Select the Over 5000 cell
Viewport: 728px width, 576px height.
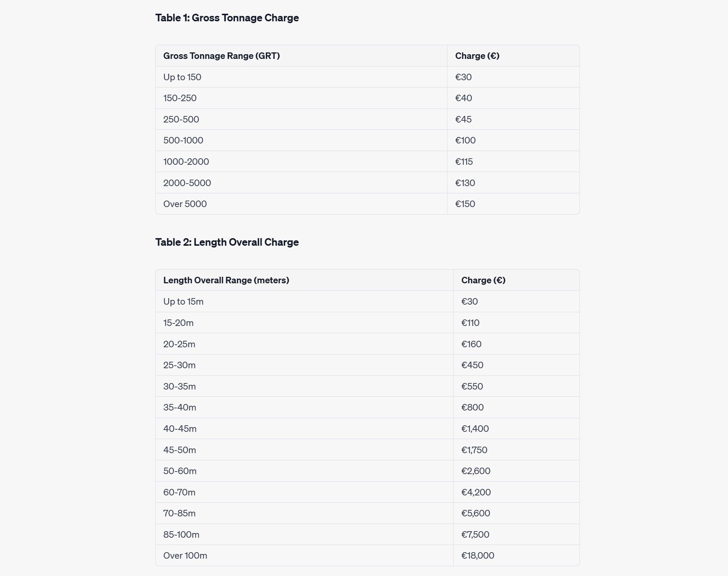[x=301, y=204]
